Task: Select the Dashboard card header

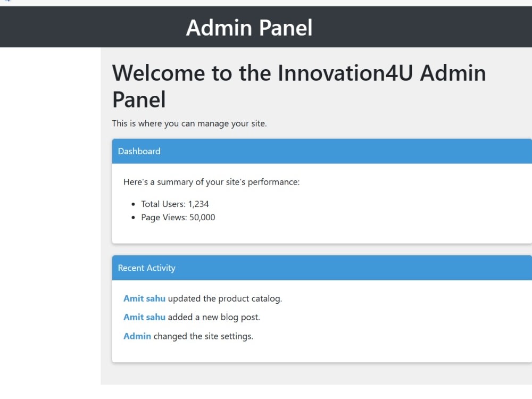Action: pyautogui.click(x=322, y=151)
